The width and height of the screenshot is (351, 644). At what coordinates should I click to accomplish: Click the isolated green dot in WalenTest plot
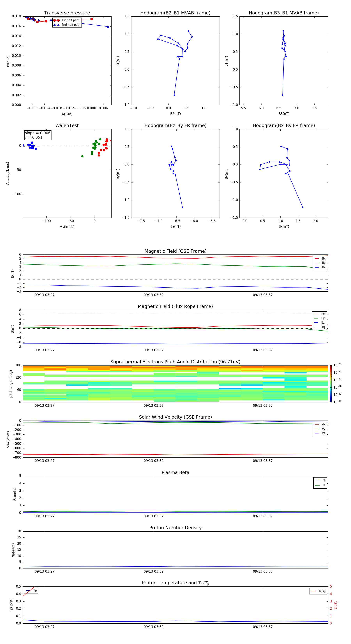tap(82, 156)
